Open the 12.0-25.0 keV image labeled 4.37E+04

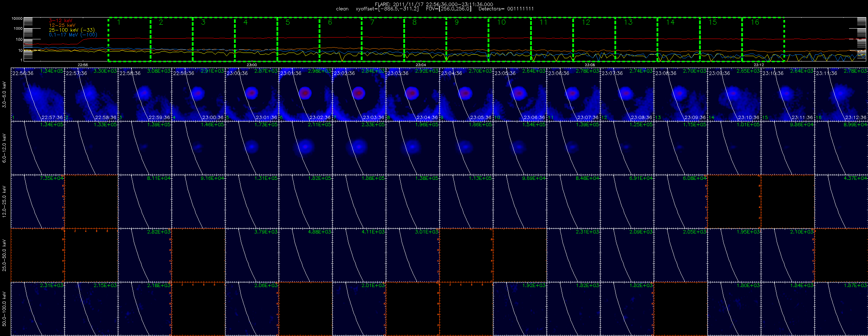[x=841, y=202]
